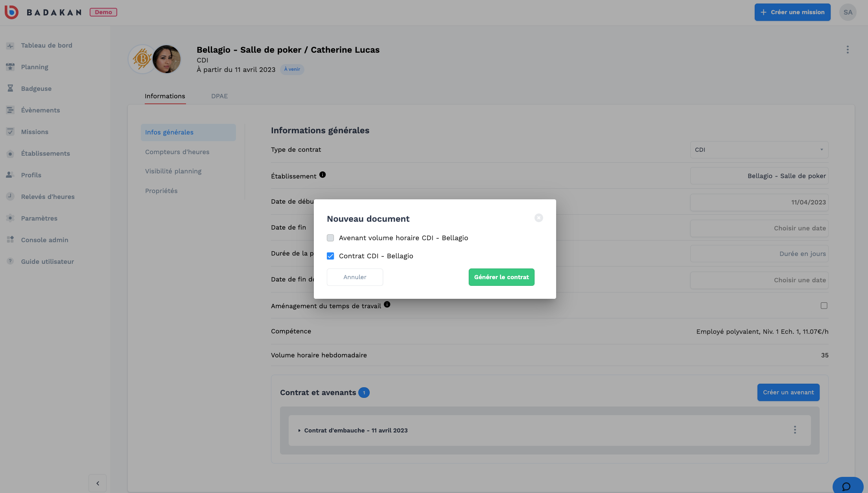Open kebab menu for Contrat d'embauche
The height and width of the screenshot is (493, 868).
[x=795, y=430]
